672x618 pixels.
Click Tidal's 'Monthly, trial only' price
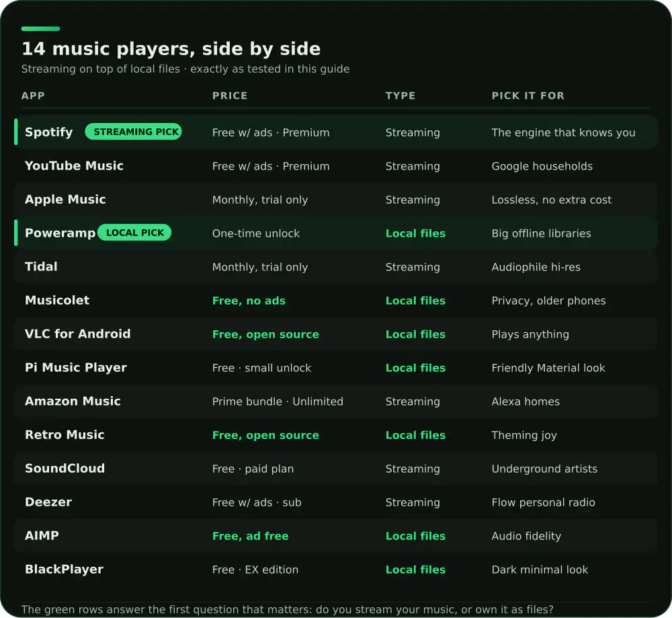[260, 267]
